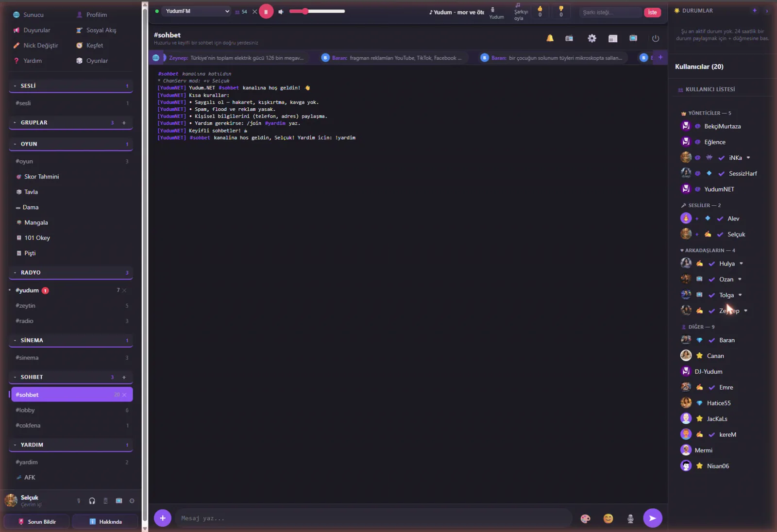Screen dimensions: 777x532
Task: Collapse the OYUN channel group
Action: (71, 144)
